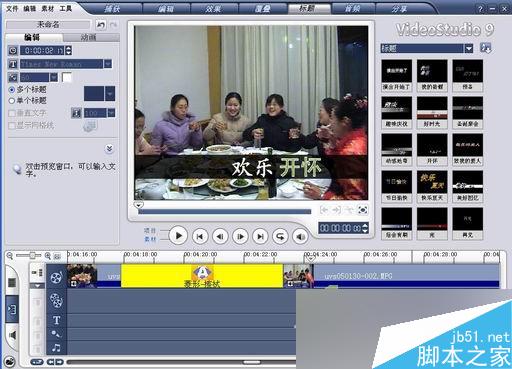
Task: Click the lightbulb hint icon
Action: pyautogui.click(x=17, y=169)
